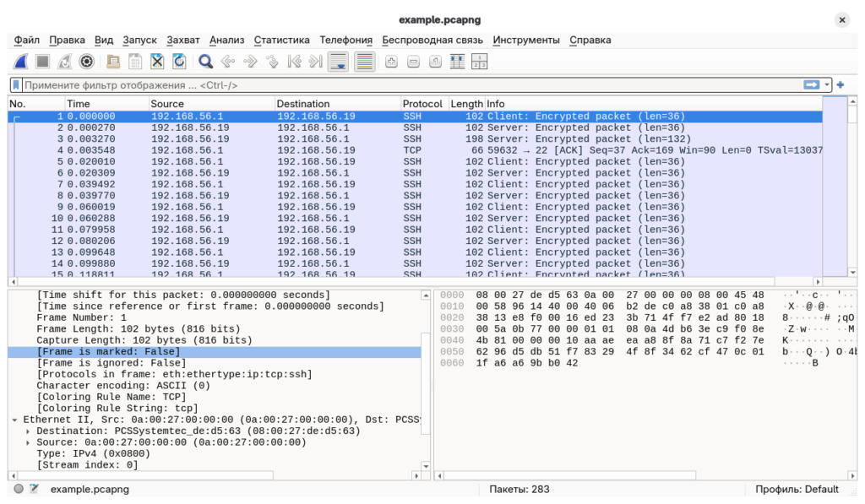
Task: Click Профиль: Default in status bar
Action: [797, 489]
